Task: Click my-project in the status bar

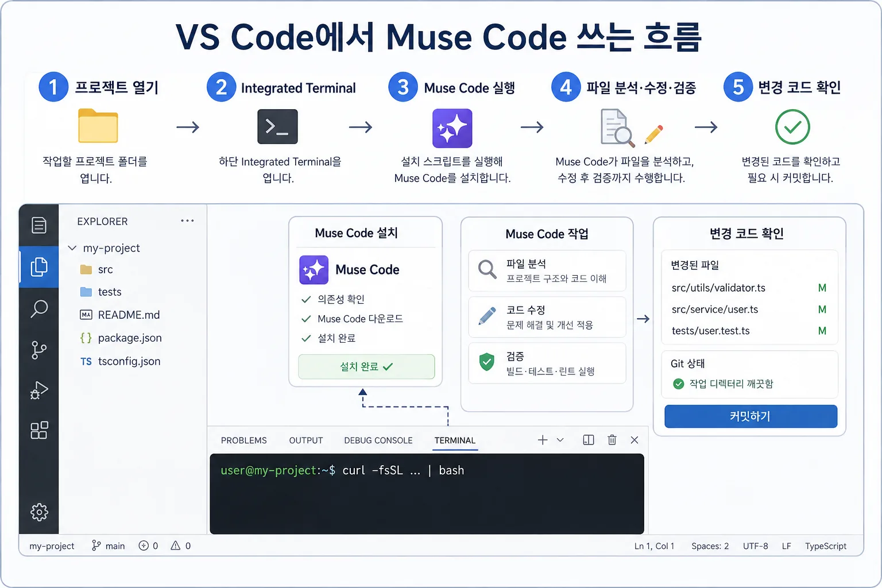Action: 52,546
